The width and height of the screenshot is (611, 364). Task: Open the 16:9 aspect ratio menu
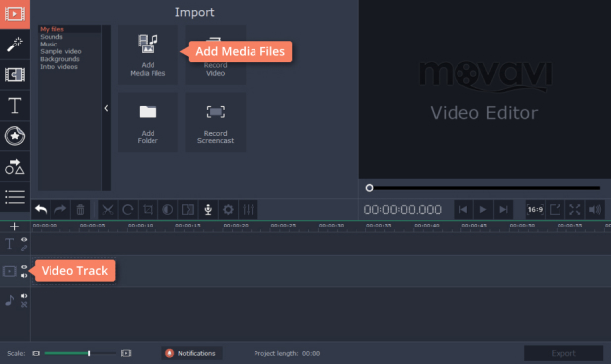pyautogui.click(x=535, y=210)
